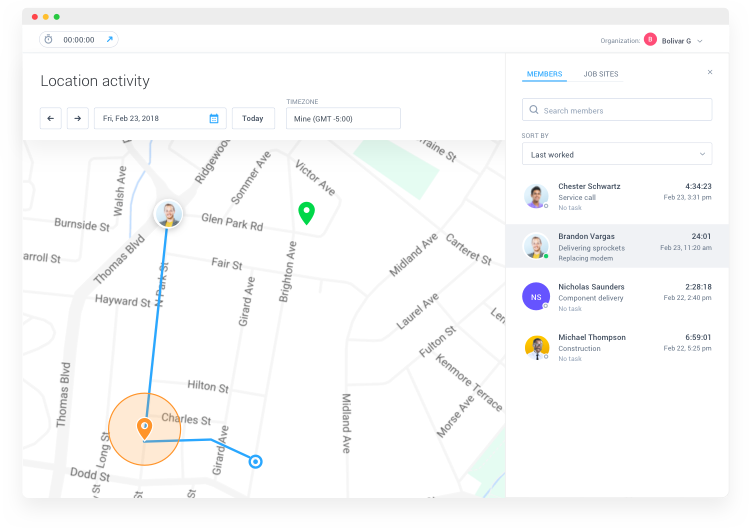This screenshot has width=749, height=528.
Task: Open the calendar date picker icon
Action: (x=214, y=119)
